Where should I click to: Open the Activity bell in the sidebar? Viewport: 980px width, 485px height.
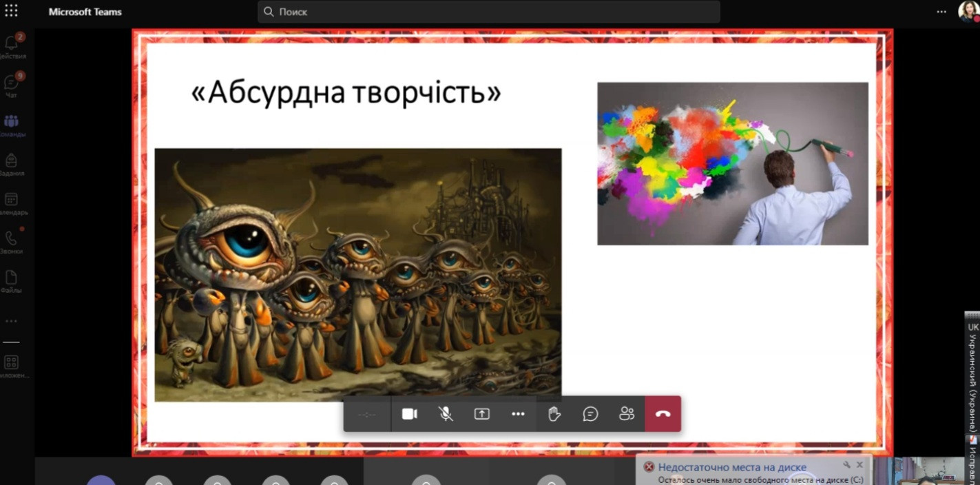[12, 45]
